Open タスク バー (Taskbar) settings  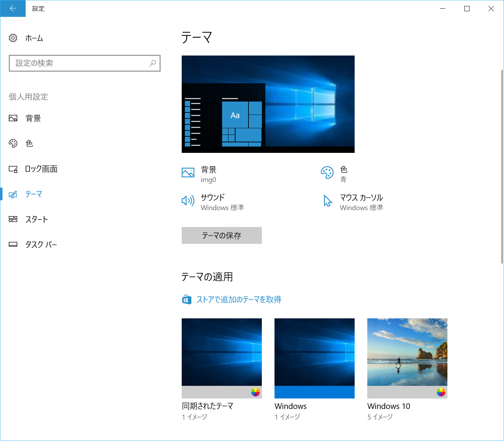pyautogui.click(x=41, y=244)
